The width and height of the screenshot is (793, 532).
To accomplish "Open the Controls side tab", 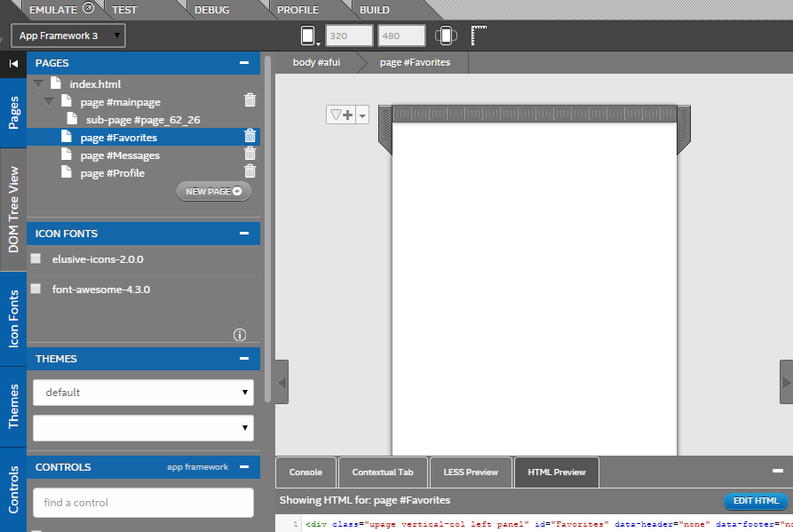I will click(13, 489).
